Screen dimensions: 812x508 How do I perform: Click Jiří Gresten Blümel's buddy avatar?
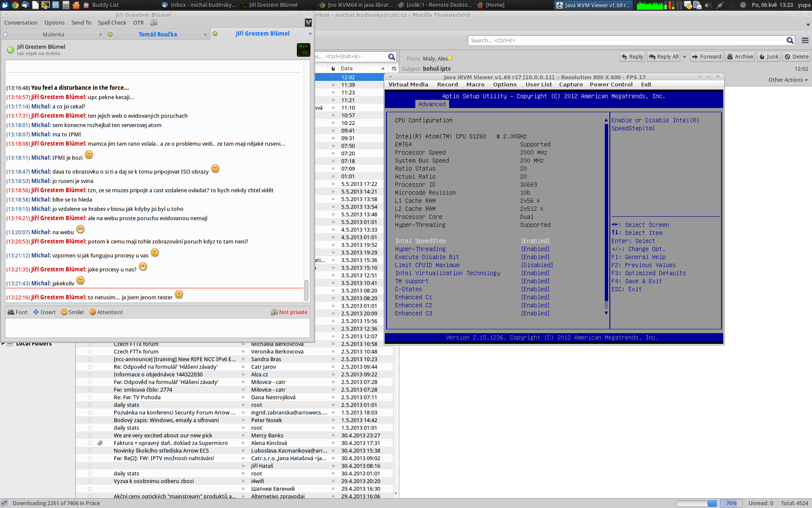click(x=304, y=50)
